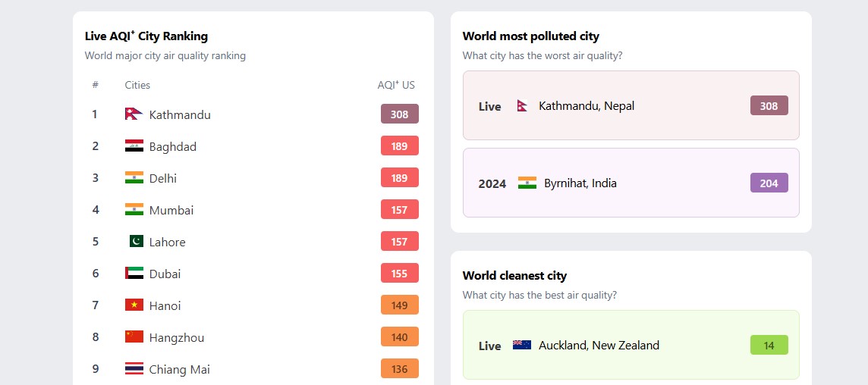Open the Hangzhou city link
Screen dimensions: 868x385
(177, 338)
